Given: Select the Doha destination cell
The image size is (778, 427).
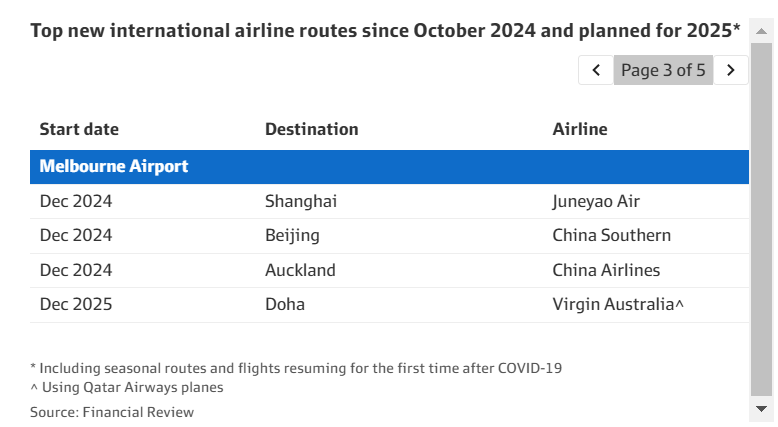Looking at the screenshot, I should click(x=285, y=304).
